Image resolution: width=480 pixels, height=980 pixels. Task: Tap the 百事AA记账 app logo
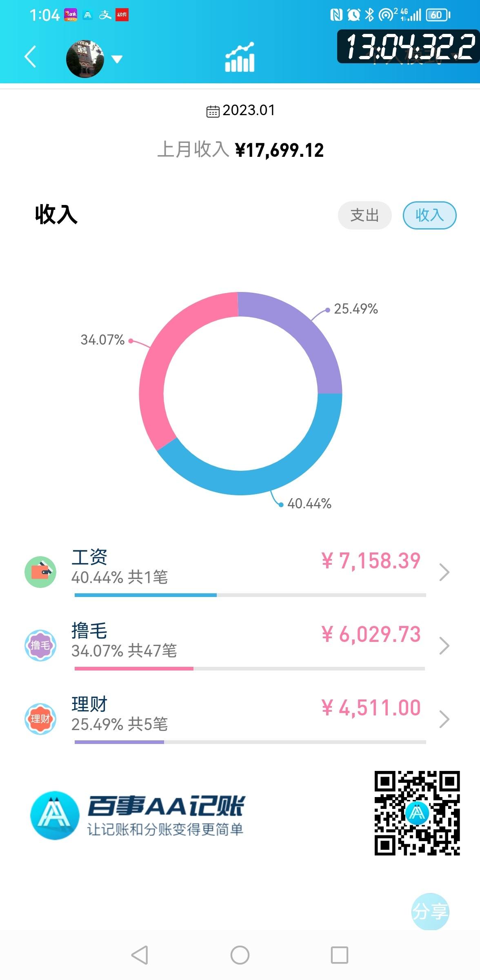[55, 815]
